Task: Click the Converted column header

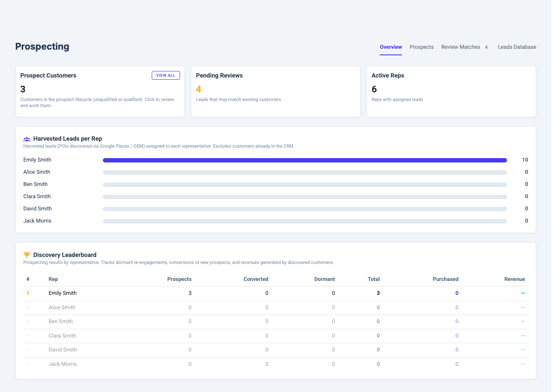Action: pyautogui.click(x=256, y=279)
